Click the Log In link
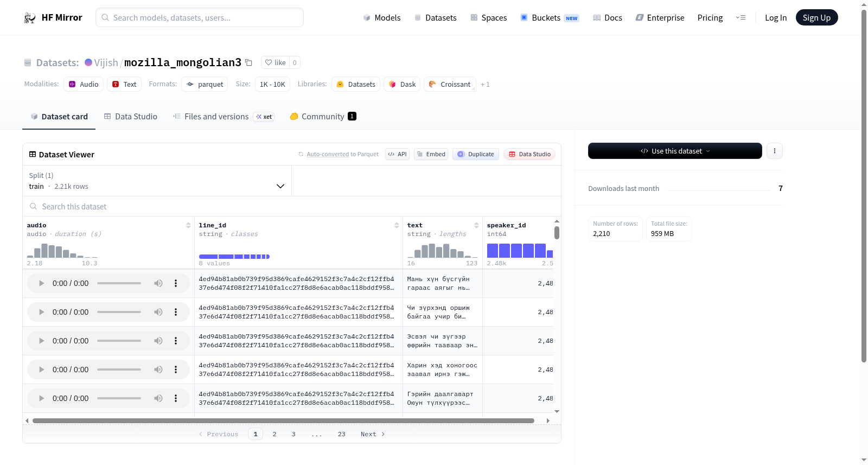 776,18
